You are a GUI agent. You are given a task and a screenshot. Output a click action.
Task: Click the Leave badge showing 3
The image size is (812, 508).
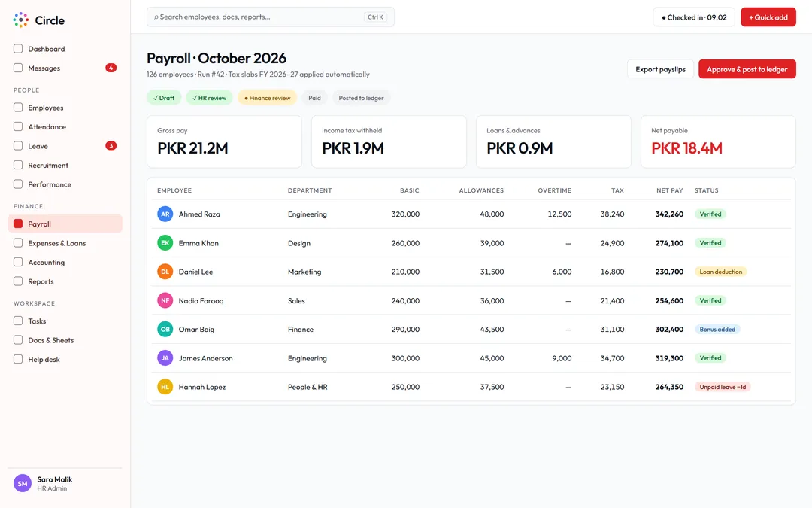click(111, 146)
